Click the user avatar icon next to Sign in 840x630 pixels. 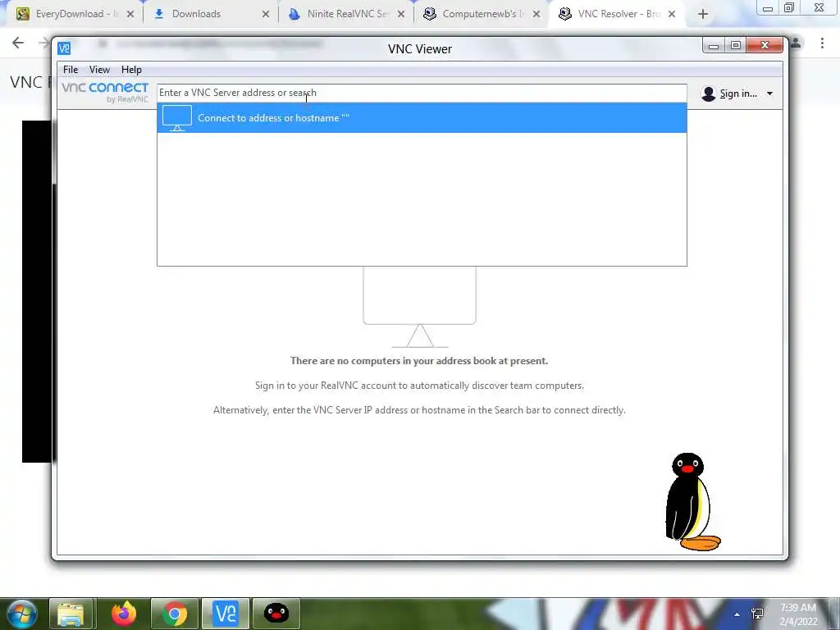click(x=708, y=94)
